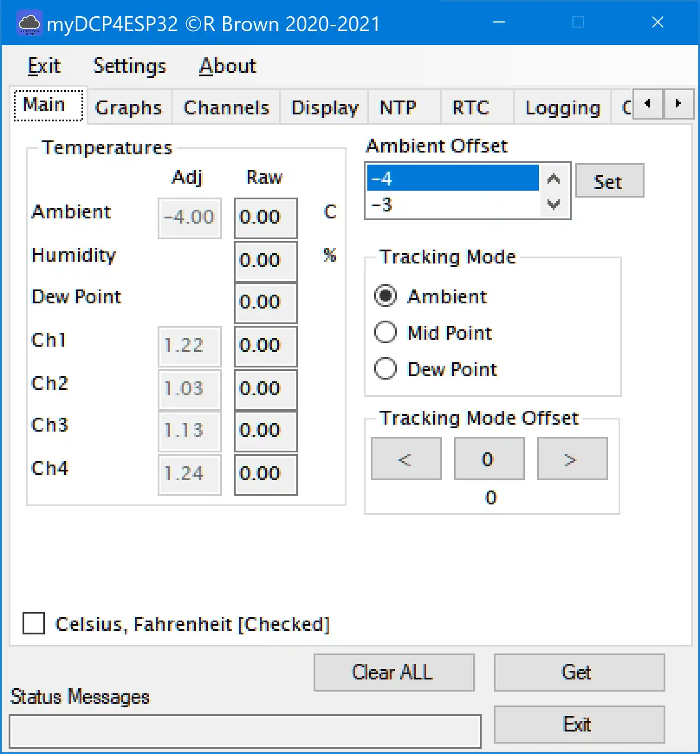Switch to the Graphs tab
700x754 pixels.
(x=128, y=107)
